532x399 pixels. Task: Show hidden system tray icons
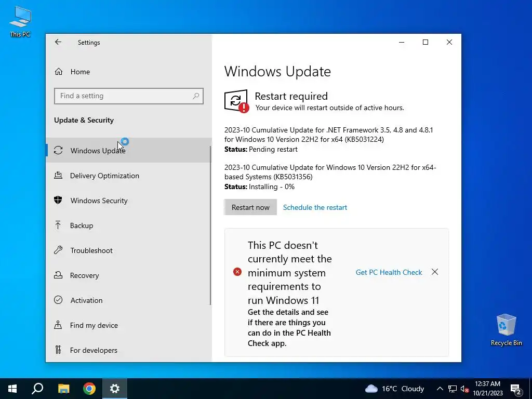click(x=440, y=389)
